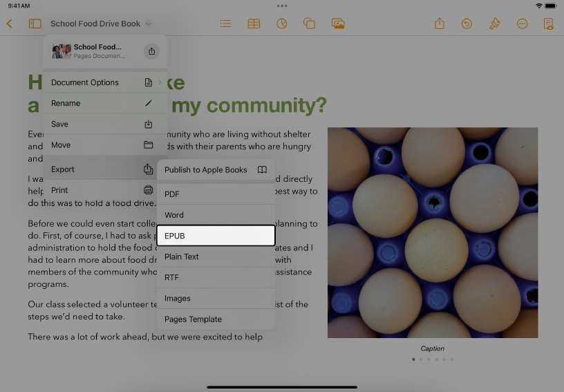The width and height of the screenshot is (564, 392).
Task: Select the PDF export option
Action: (216, 194)
